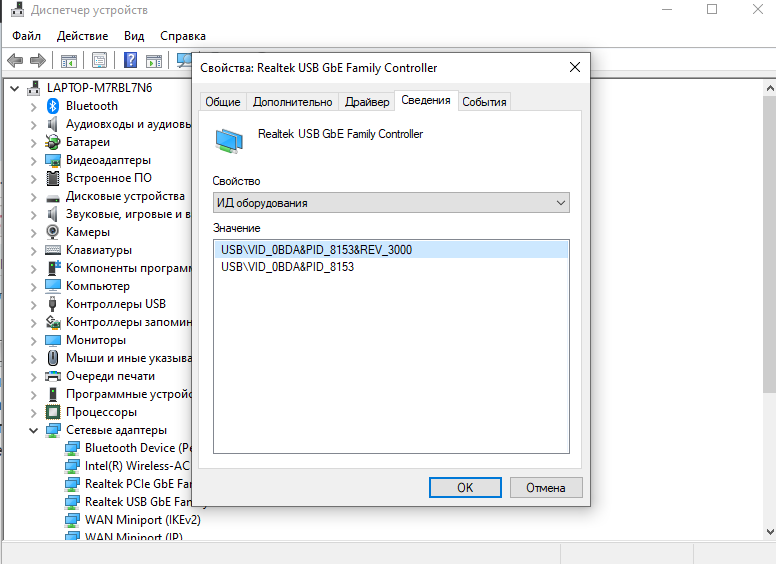Screen dimensions: 776x564
Task: Expand the Процессоры tree node
Action: (33, 412)
